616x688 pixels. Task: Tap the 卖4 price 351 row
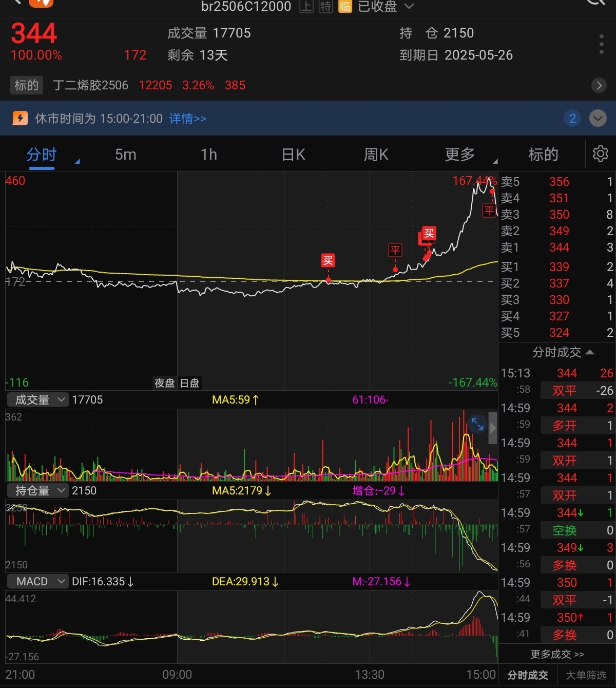557,198
